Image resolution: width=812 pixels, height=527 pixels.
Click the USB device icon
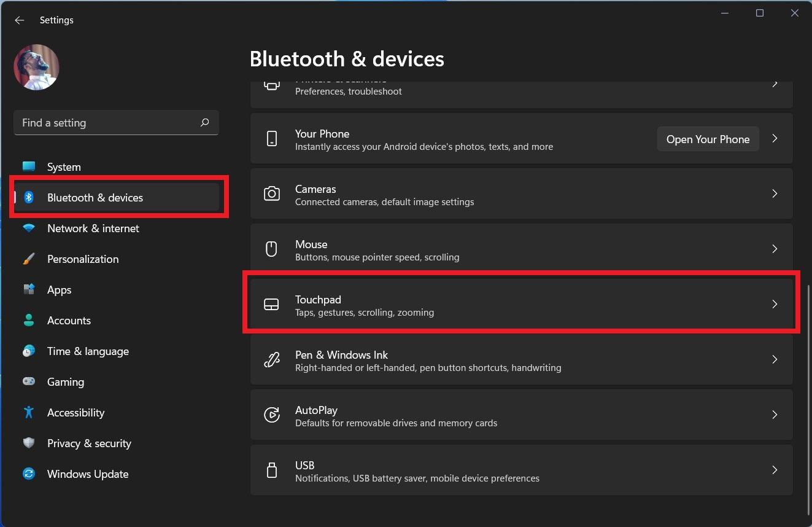(x=271, y=470)
